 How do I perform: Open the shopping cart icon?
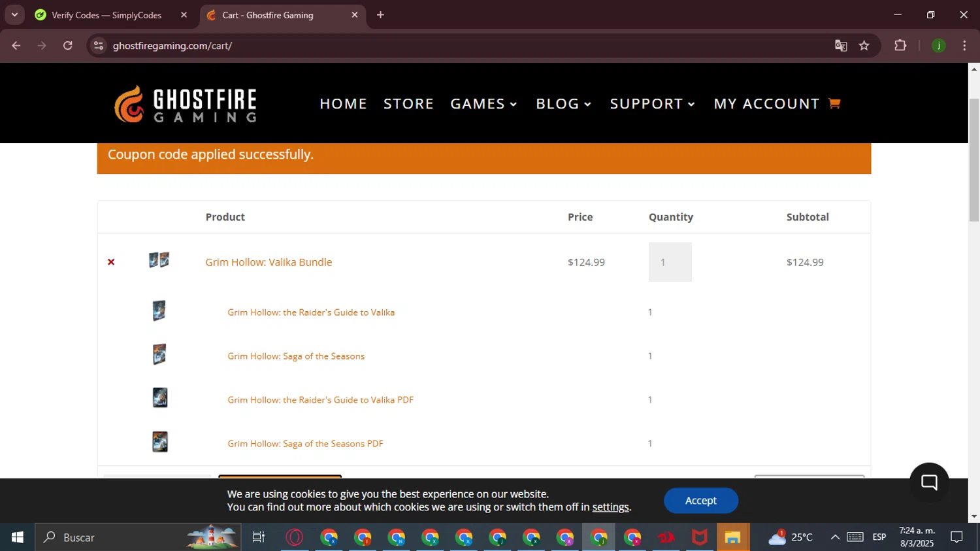pyautogui.click(x=834, y=103)
